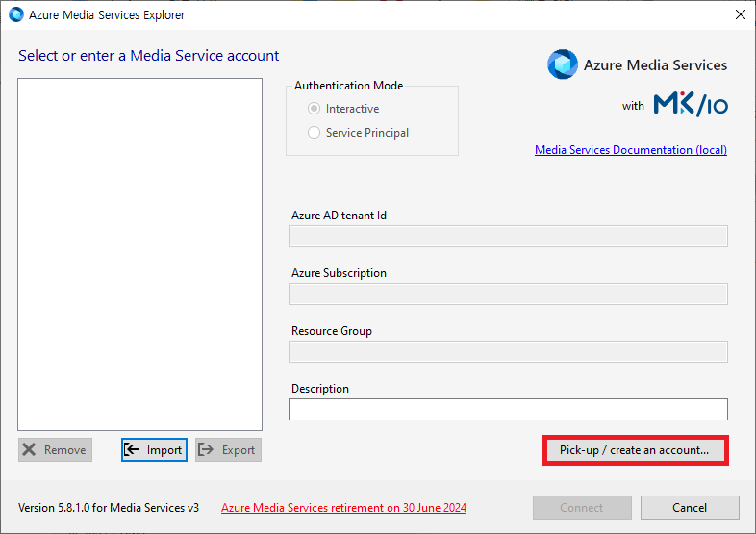756x534 pixels.
Task: Cancel the account selection dialog
Action: pyautogui.click(x=690, y=507)
